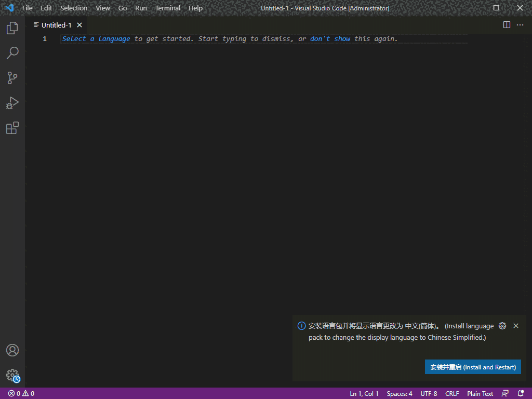Open the Plain Text language mode selector
The height and width of the screenshot is (399, 532).
(x=479, y=393)
